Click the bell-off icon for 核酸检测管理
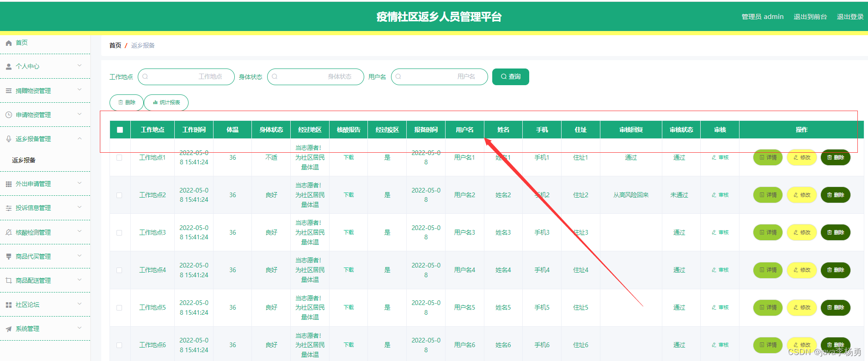Viewport: 868px width, 361px height. coord(9,232)
